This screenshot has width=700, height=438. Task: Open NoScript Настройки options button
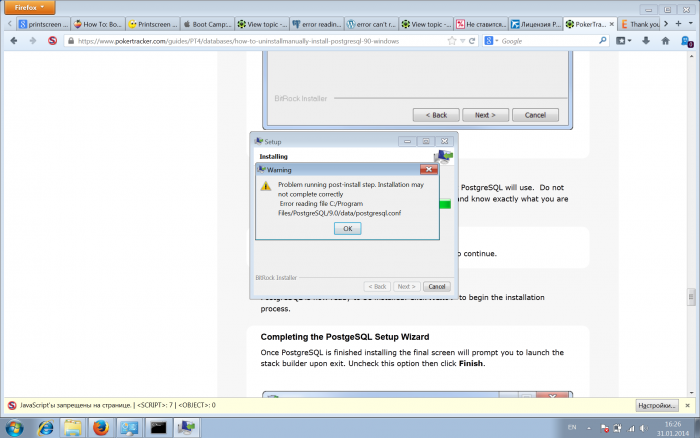656,405
